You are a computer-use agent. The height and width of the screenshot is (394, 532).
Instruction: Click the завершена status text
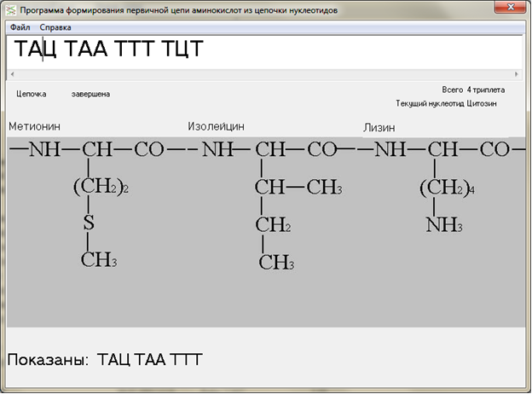tap(90, 94)
